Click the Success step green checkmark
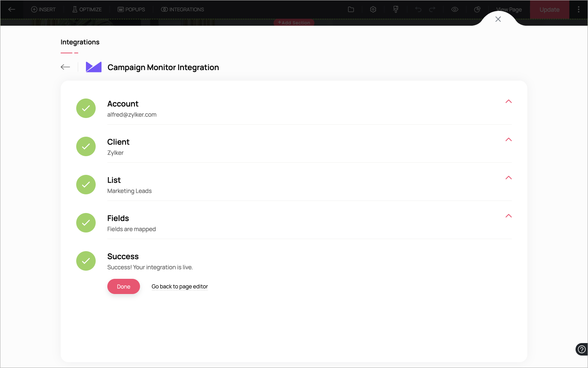Viewport: 588px width, 368px height. (x=86, y=261)
